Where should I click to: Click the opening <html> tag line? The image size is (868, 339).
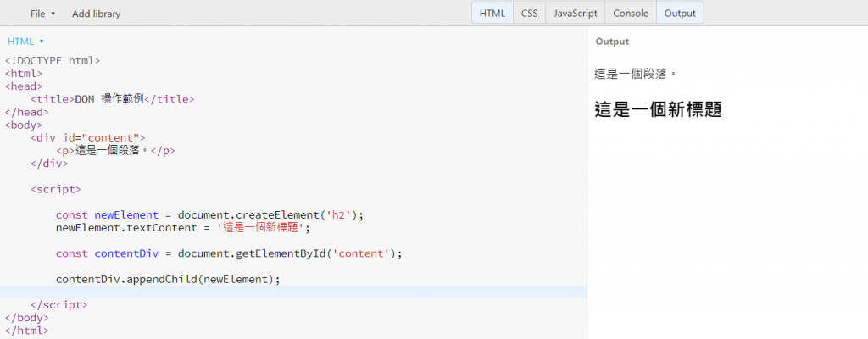pos(23,74)
